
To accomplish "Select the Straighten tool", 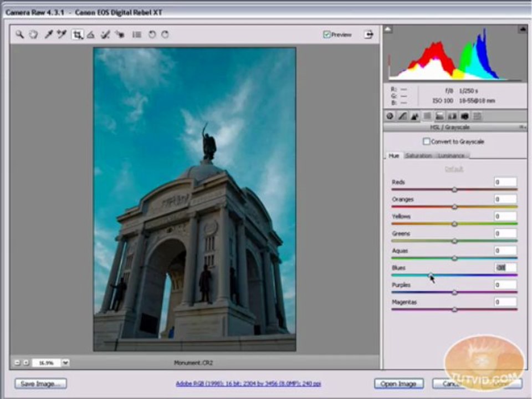I will (x=90, y=34).
